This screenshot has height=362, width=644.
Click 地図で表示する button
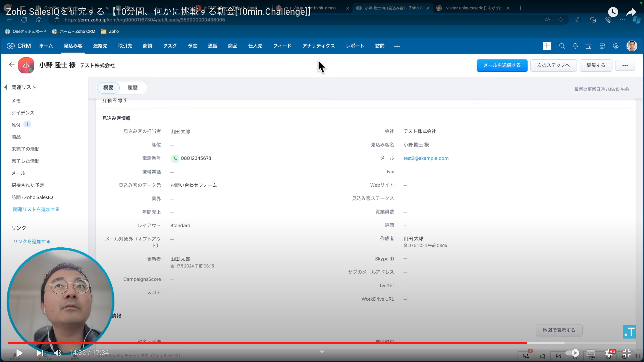(559, 330)
